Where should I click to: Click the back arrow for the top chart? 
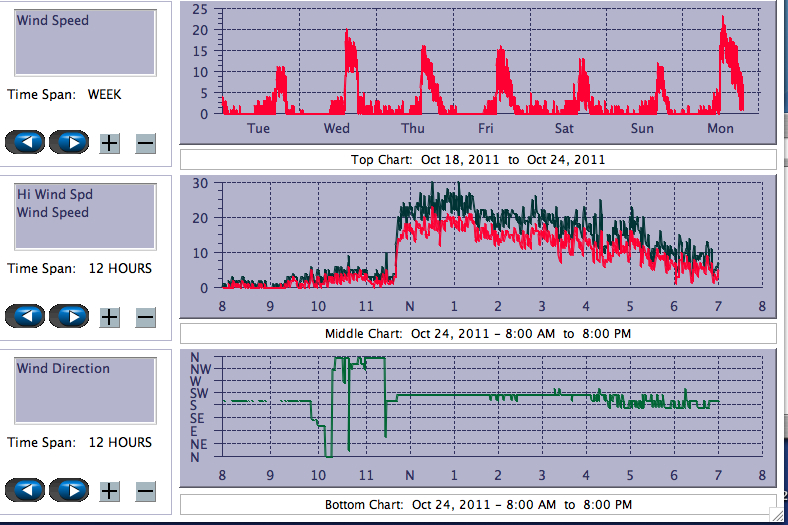[24, 142]
